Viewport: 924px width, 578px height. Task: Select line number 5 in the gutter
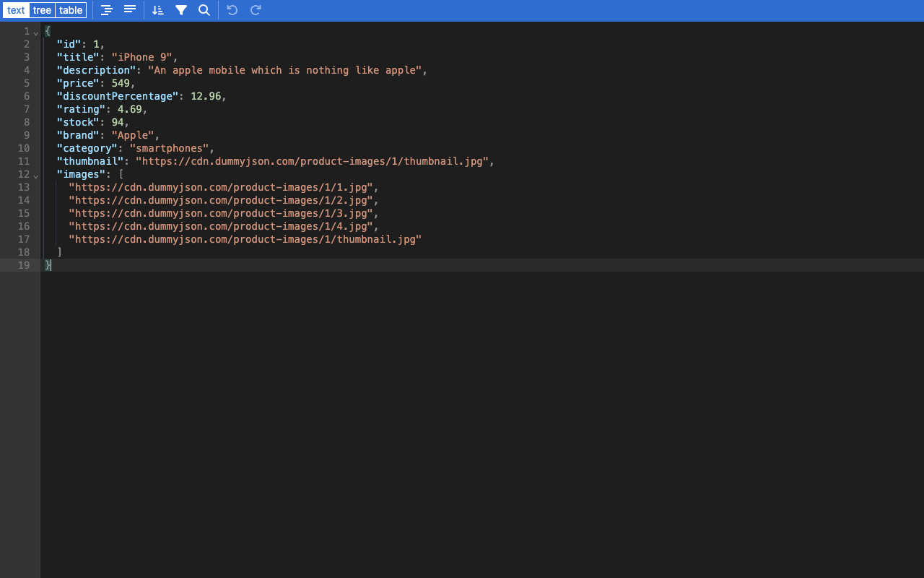click(27, 83)
